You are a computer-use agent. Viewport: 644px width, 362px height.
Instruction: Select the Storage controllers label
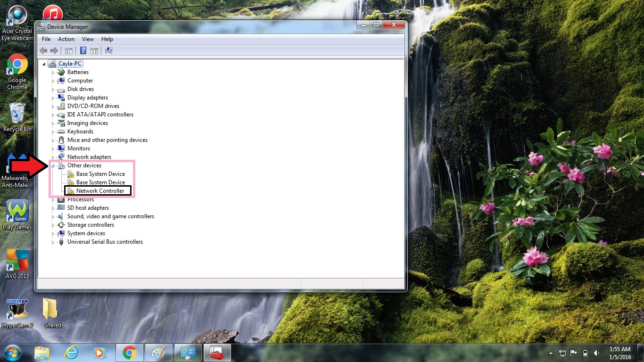pos(91,225)
